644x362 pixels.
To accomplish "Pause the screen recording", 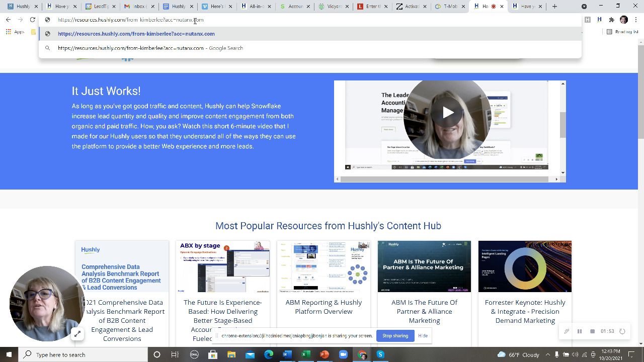I will point(580,331).
